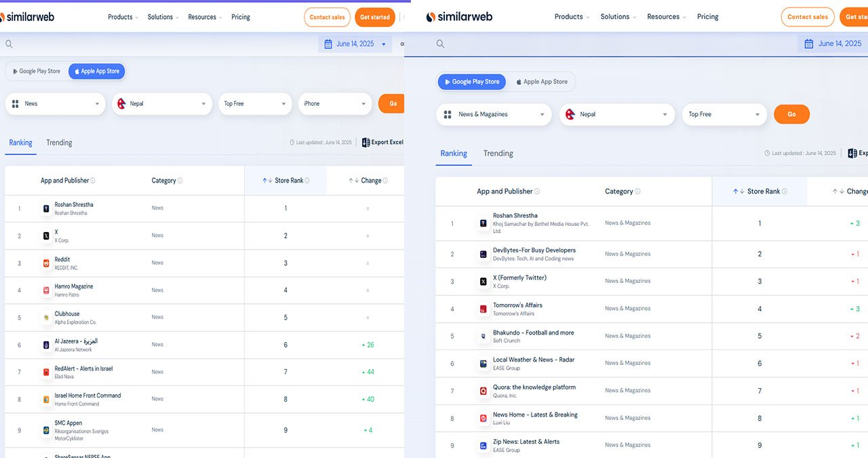Switch to Google Play Store in left pane
The width and height of the screenshot is (868, 458).
coord(37,71)
